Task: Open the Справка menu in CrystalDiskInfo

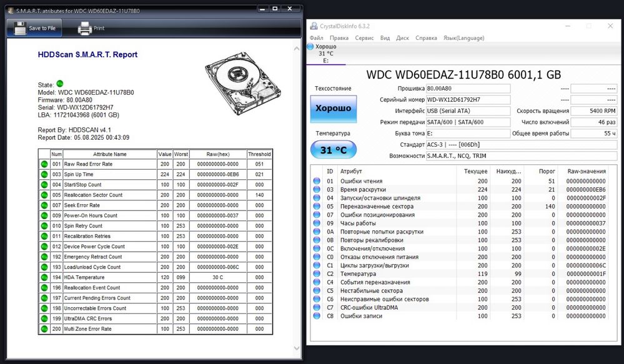Action: click(x=426, y=38)
